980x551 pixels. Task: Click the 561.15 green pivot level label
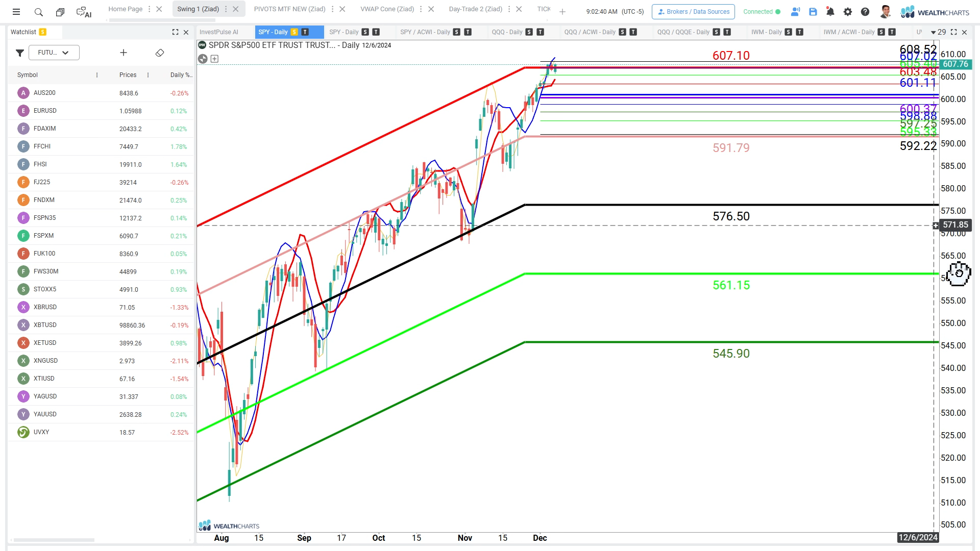coord(731,285)
